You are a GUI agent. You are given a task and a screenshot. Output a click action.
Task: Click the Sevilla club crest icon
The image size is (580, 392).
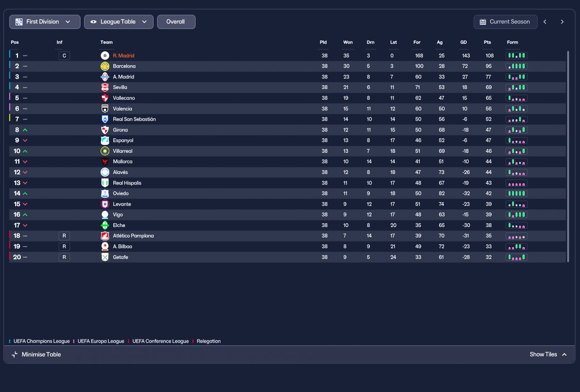[x=105, y=87]
